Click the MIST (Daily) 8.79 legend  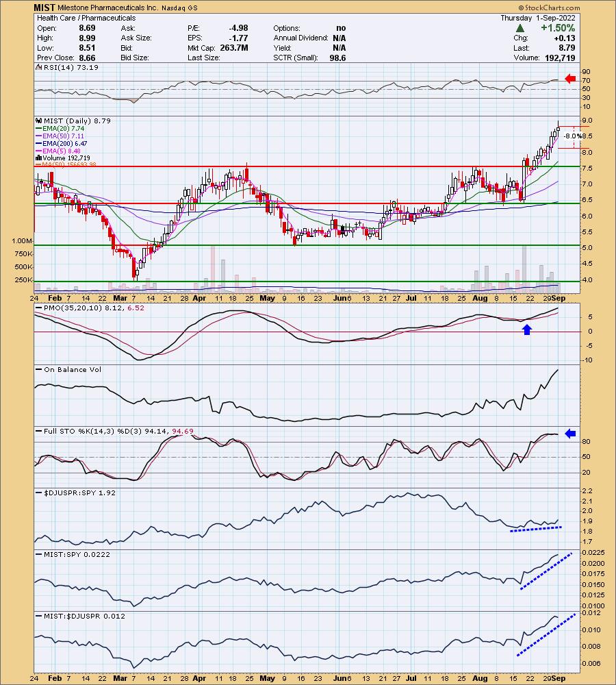(73, 121)
